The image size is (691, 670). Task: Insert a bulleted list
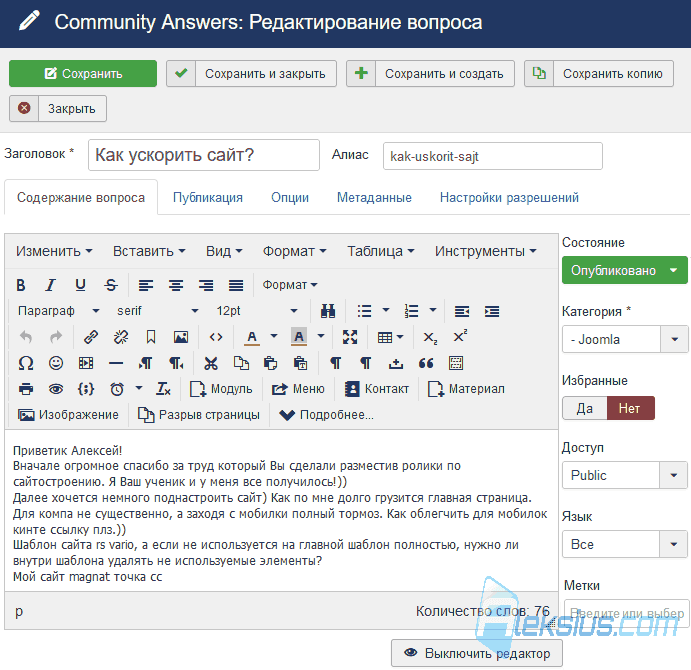[x=364, y=311]
